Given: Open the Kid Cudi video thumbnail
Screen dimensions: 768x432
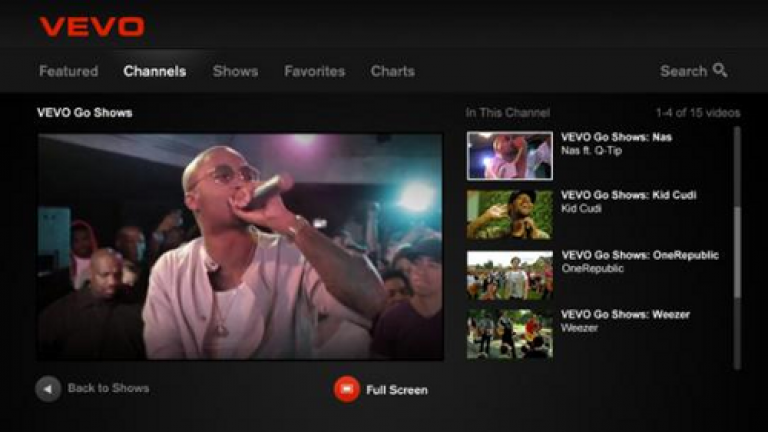Looking at the screenshot, I should (x=510, y=215).
